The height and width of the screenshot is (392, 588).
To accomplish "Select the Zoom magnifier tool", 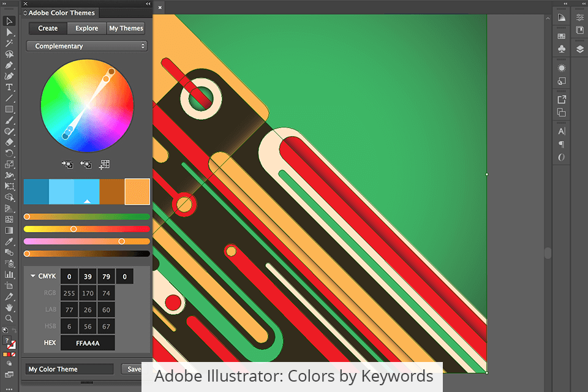I will tap(9, 318).
